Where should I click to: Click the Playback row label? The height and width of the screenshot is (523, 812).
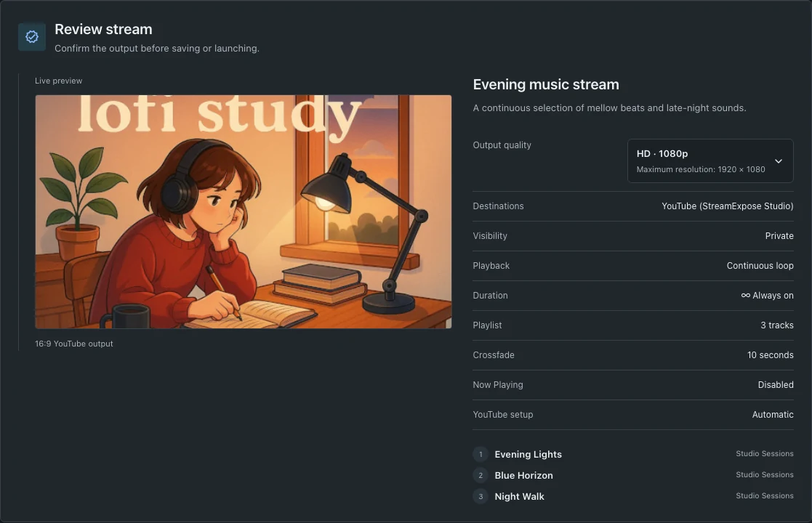tap(491, 266)
